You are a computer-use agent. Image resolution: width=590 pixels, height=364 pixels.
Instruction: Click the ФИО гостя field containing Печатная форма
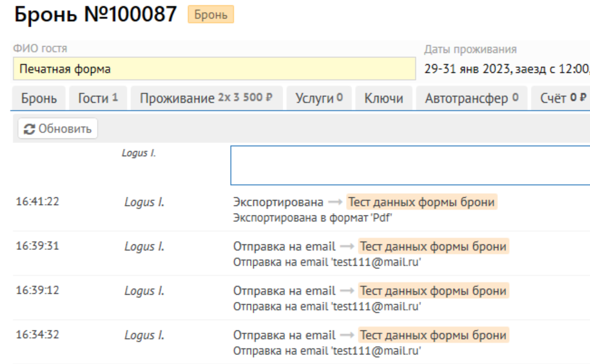[214, 69]
